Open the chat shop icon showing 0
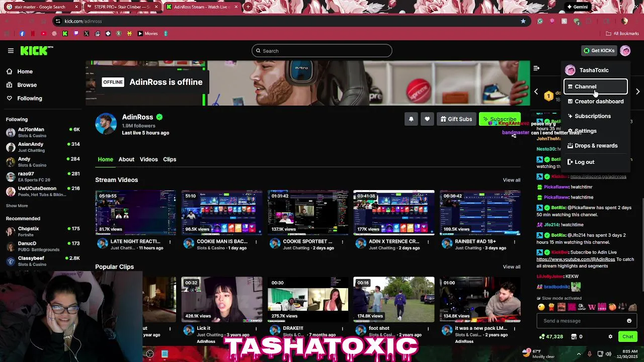The image size is (644, 362). pos(574,337)
